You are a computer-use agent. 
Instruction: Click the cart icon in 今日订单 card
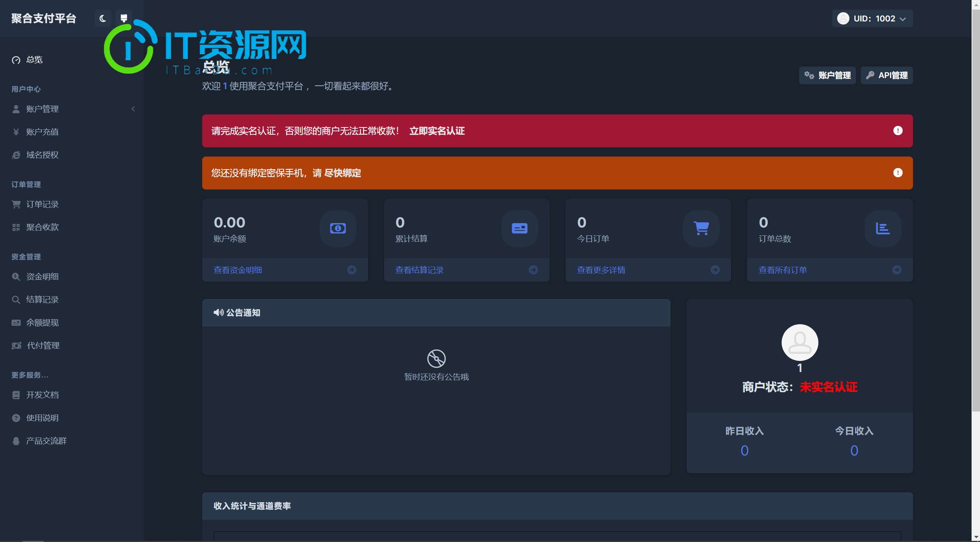coord(701,229)
